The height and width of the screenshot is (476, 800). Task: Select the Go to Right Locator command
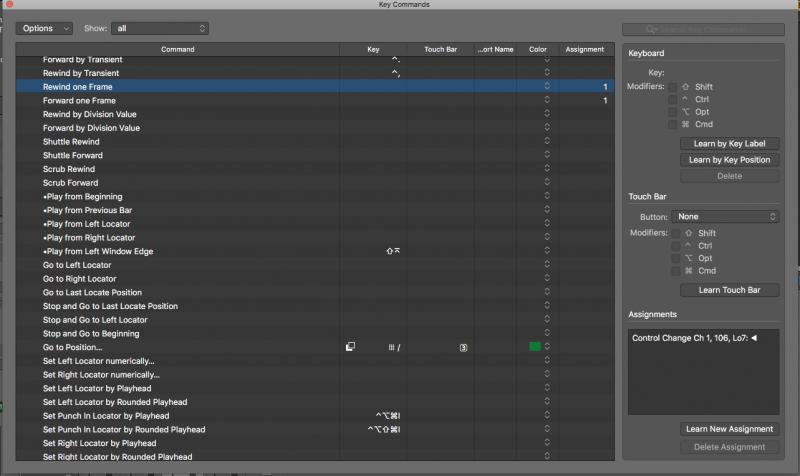click(x=315, y=279)
